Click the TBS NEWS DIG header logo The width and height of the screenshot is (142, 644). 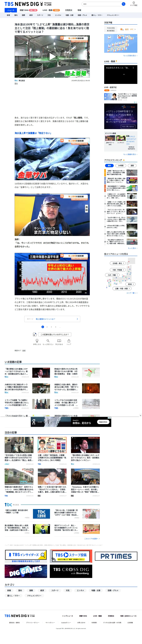28,4
